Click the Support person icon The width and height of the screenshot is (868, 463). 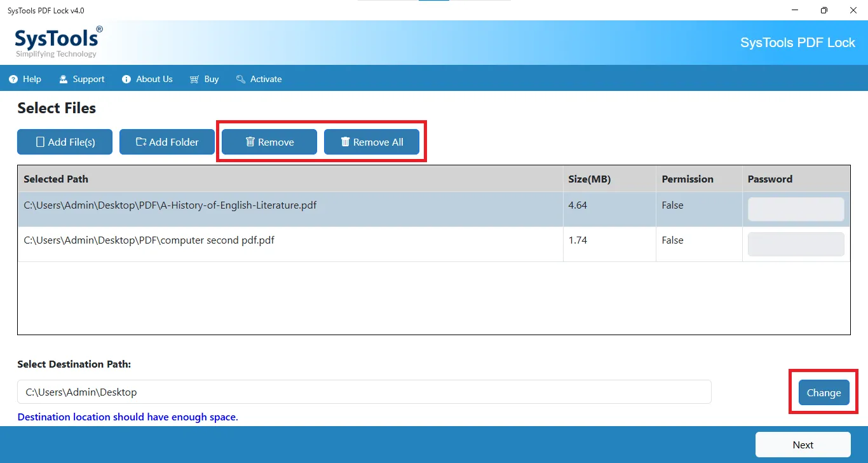(x=64, y=79)
